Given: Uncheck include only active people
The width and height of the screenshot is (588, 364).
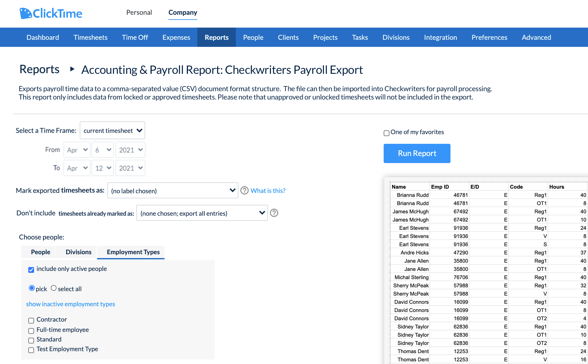Looking at the screenshot, I should click(31, 270).
